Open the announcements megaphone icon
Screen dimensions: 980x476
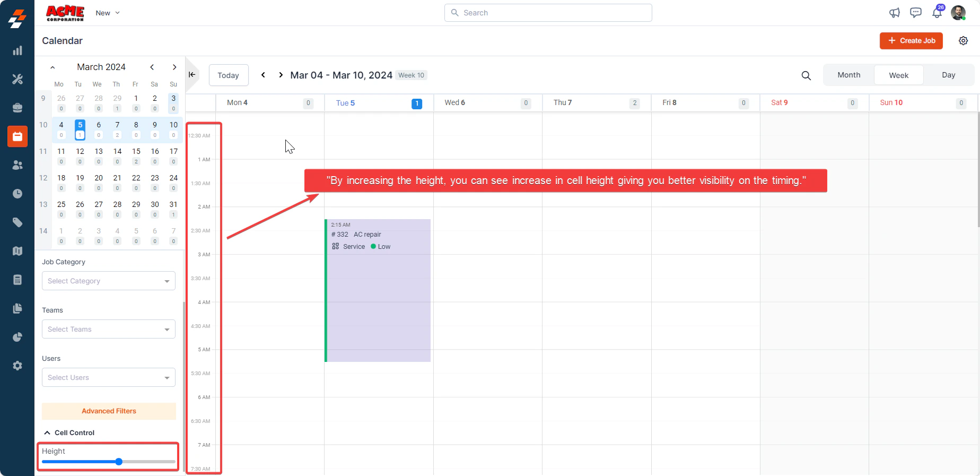click(895, 13)
